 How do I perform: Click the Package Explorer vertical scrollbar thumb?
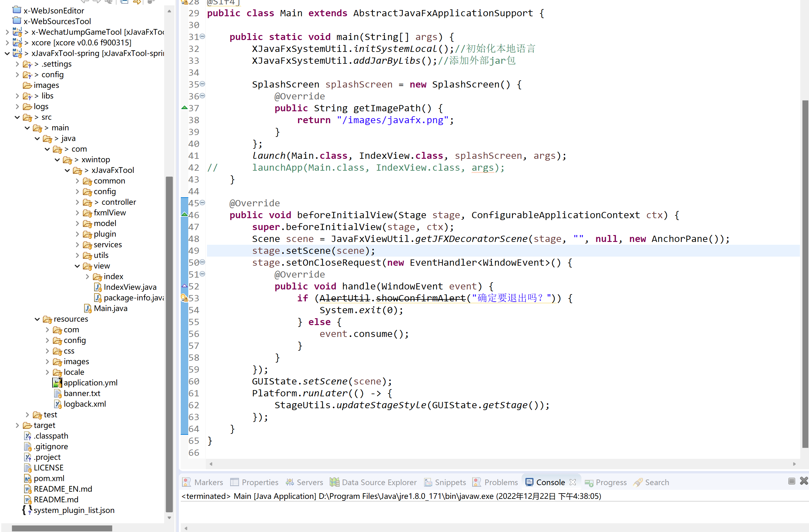pyautogui.click(x=169, y=344)
